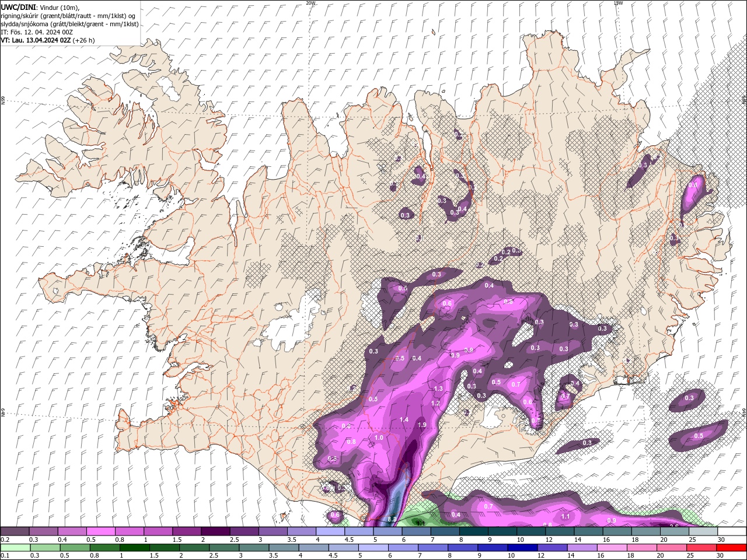Click the '1.2' precipitation value on the map
Screen dimensions: 747x560
coord(435,404)
